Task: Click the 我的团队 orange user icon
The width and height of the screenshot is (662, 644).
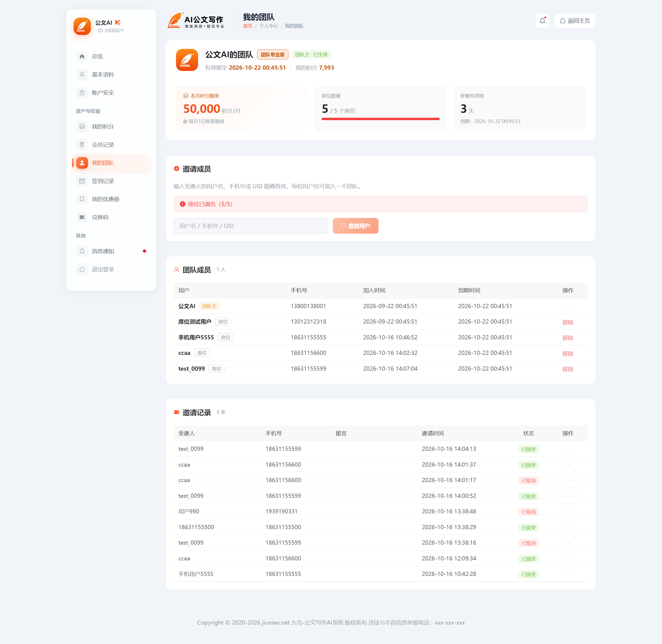Action: click(x=82, y=163)
